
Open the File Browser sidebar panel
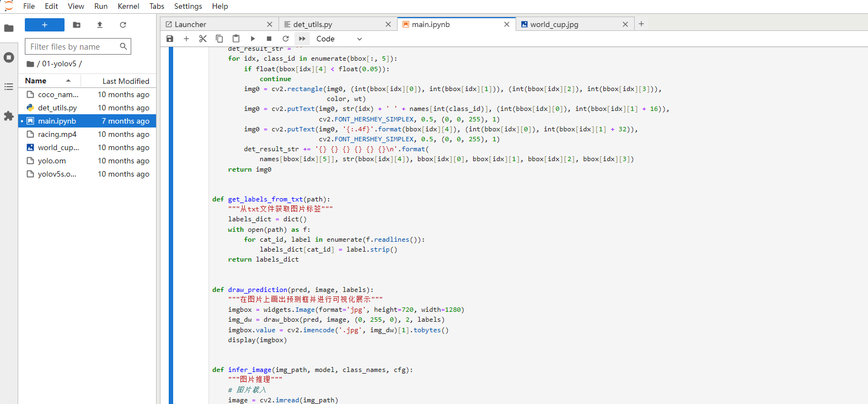click(9, 28)
